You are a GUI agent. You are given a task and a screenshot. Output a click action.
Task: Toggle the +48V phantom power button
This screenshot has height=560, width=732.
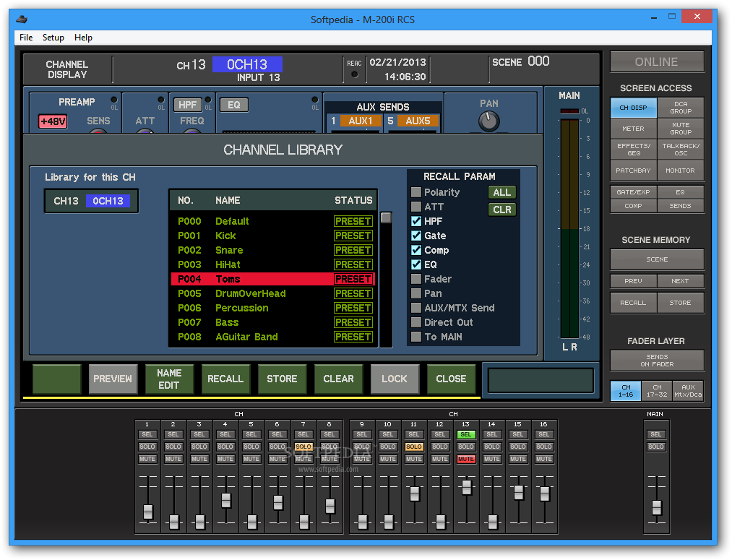click(53, 122)
